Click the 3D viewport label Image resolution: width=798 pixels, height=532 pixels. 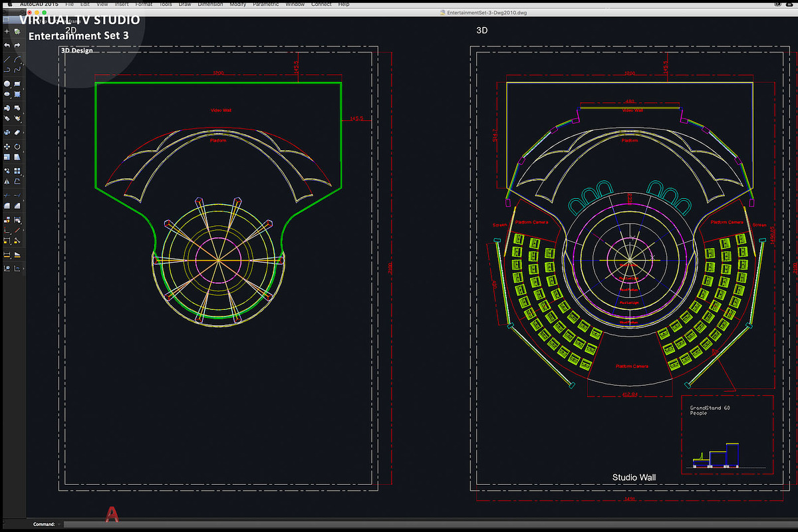482,31
